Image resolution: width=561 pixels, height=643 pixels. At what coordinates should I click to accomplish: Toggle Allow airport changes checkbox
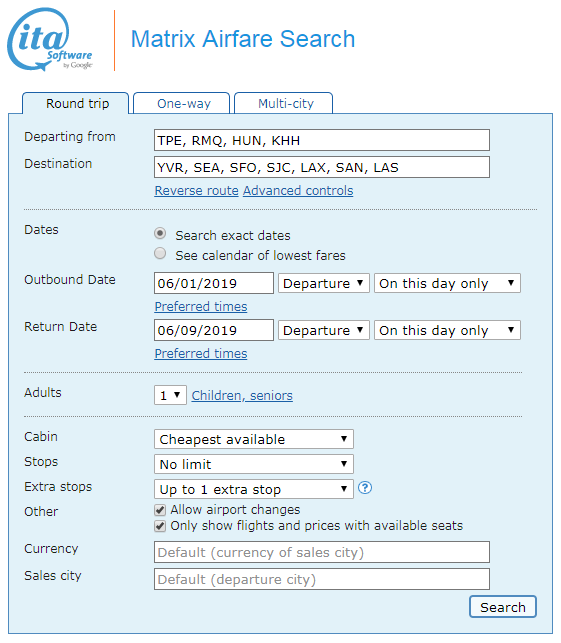(160, 510)
